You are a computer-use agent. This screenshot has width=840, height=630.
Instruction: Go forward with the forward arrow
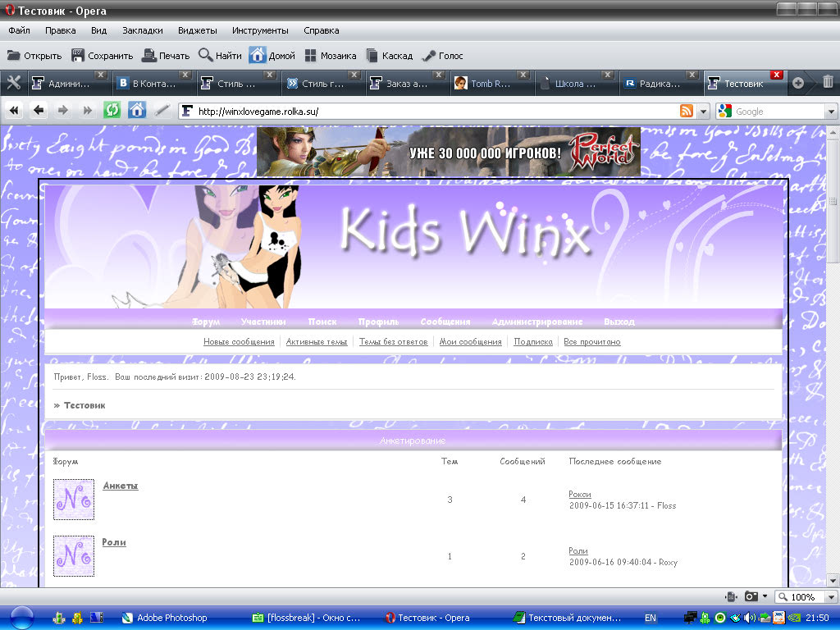coord(62,111)
